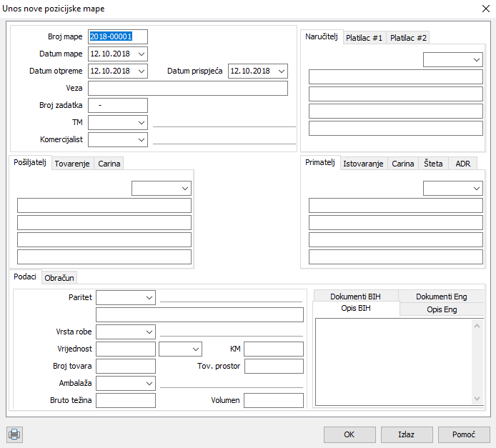Switch to the Opis Eng tab

[x=442, y=309]
